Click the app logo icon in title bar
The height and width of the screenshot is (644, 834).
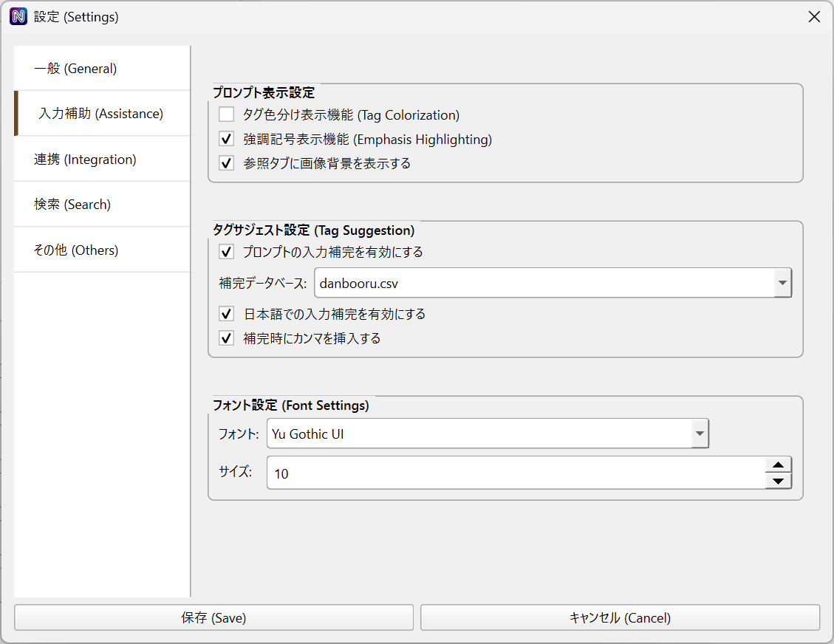(x=18, y=17)
